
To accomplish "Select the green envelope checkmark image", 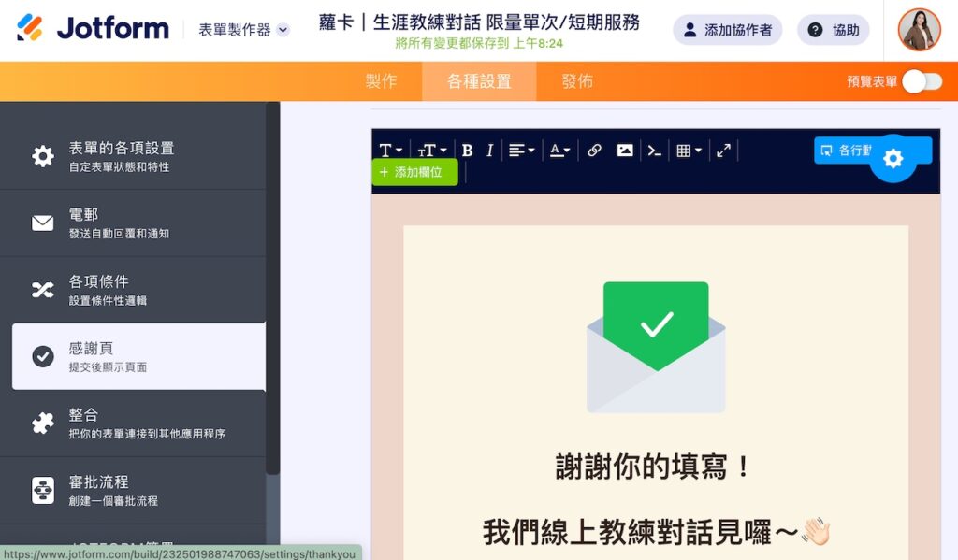I will tap(656, 348).
